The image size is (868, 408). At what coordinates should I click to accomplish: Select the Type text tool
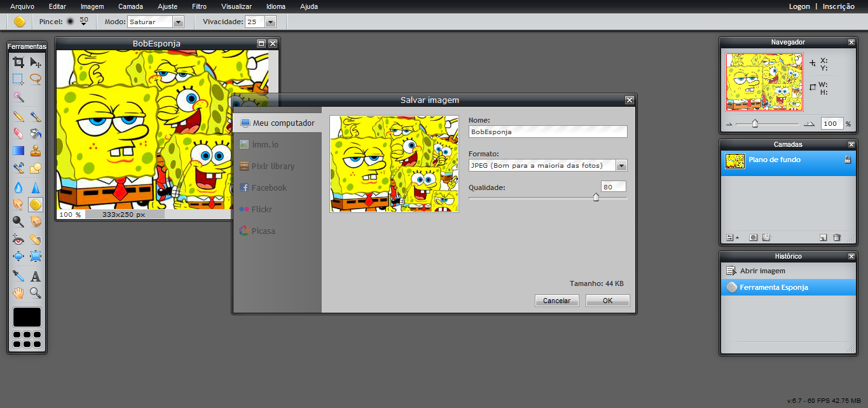pos(36,276)
